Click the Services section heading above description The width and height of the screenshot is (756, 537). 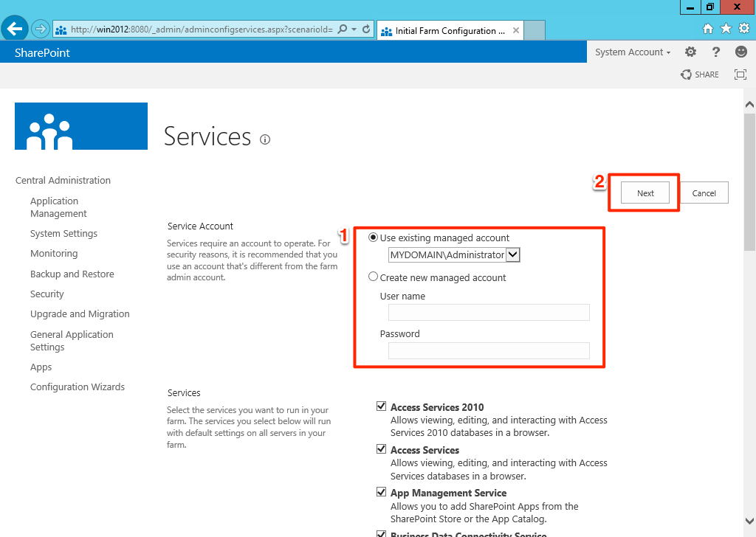(x=184, y=393)
